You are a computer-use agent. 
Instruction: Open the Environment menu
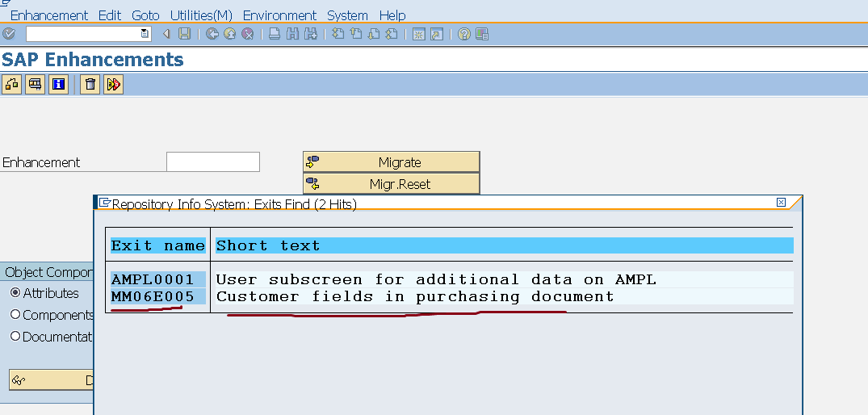(x=279, y=15)
